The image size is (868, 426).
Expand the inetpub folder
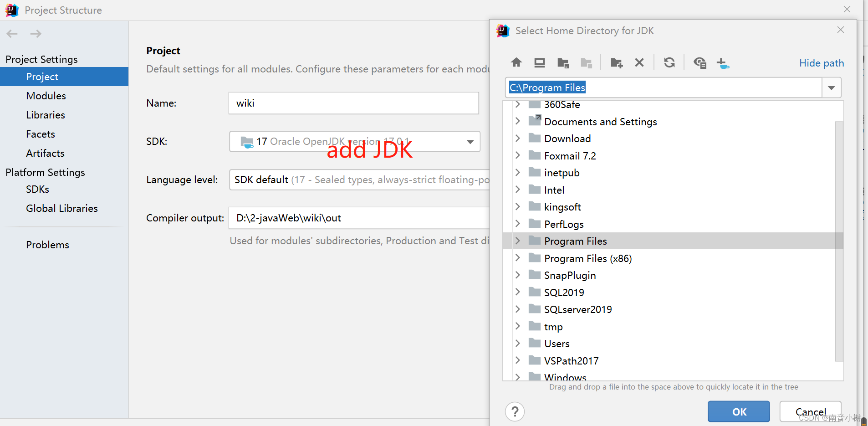pyautogui.click(x=517, y=172)
